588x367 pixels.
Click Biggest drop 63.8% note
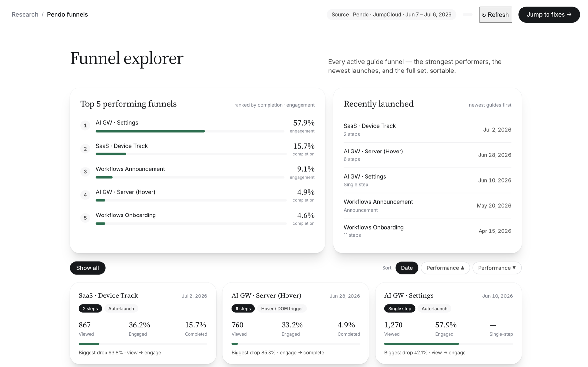(x=120, y=353)
